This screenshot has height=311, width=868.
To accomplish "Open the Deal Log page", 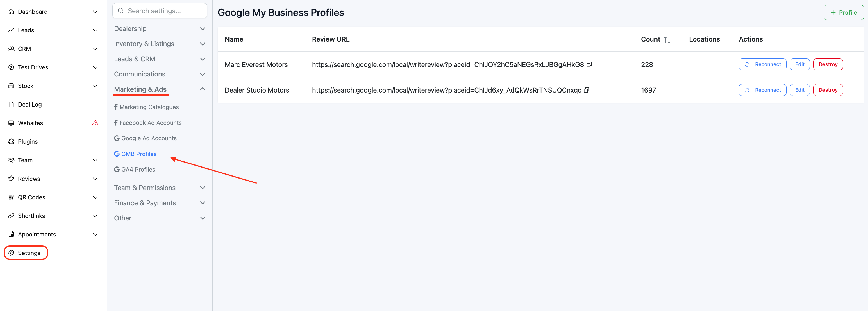I will 30,104.
